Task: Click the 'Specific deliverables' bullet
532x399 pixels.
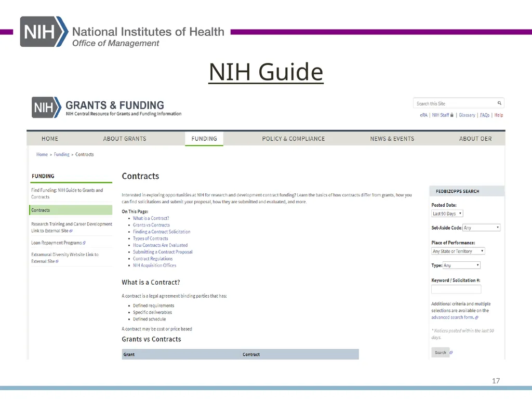Action: coord(152,312)
